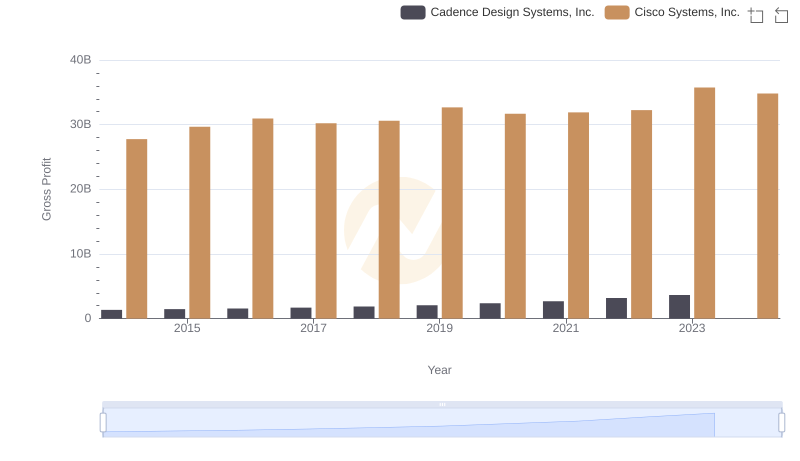
Task: Click the zoom reset restore icon
Action: (x=781, y=15)
